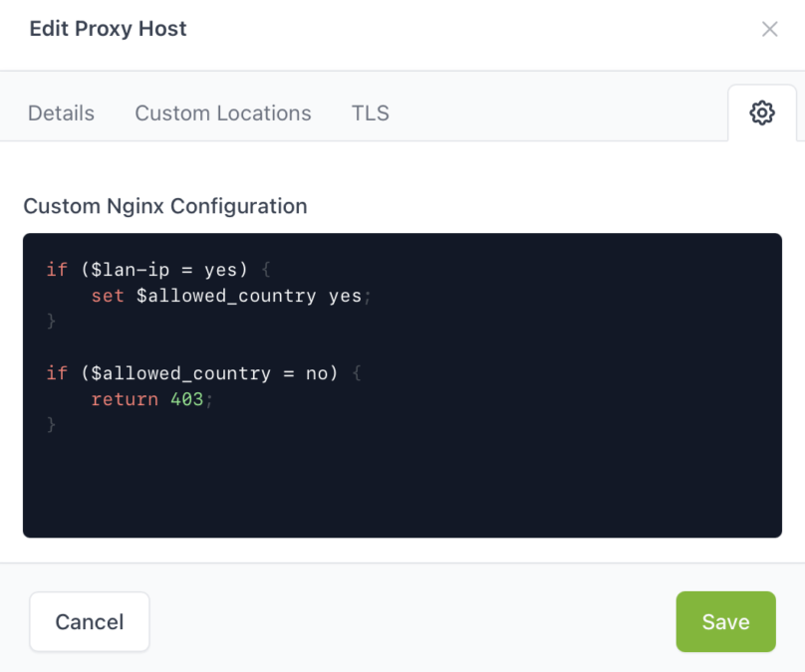Viewport: 805px width, 672px height.
Task: Click the closing brace after the return line
Action: (x=52, y=425)
